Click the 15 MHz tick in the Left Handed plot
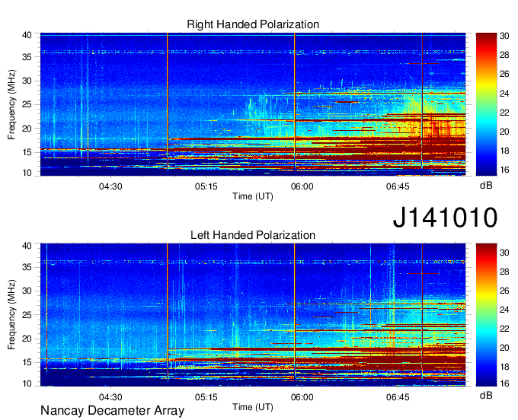The height and width of the screenshot is (420, 518). (x=27, y=362)
